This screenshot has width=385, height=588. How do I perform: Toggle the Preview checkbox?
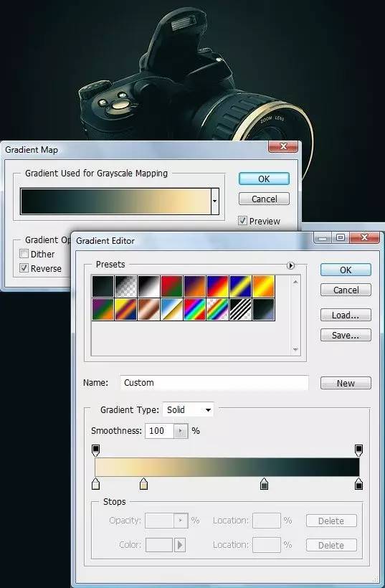[x=242, y=221]
